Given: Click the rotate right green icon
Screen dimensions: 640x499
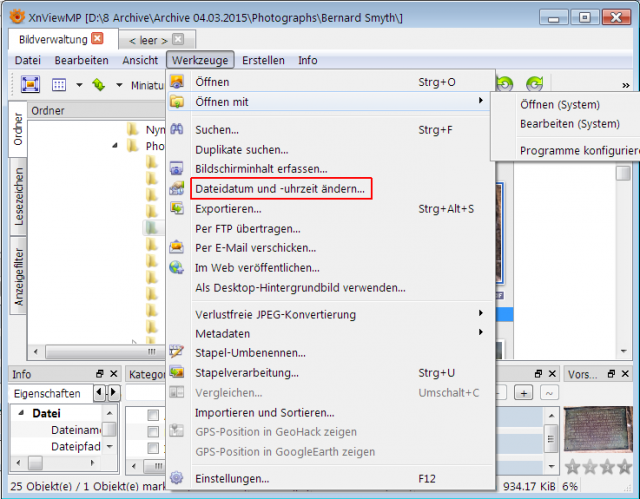Looking at the screenshot, I should [x=534, y=84].
